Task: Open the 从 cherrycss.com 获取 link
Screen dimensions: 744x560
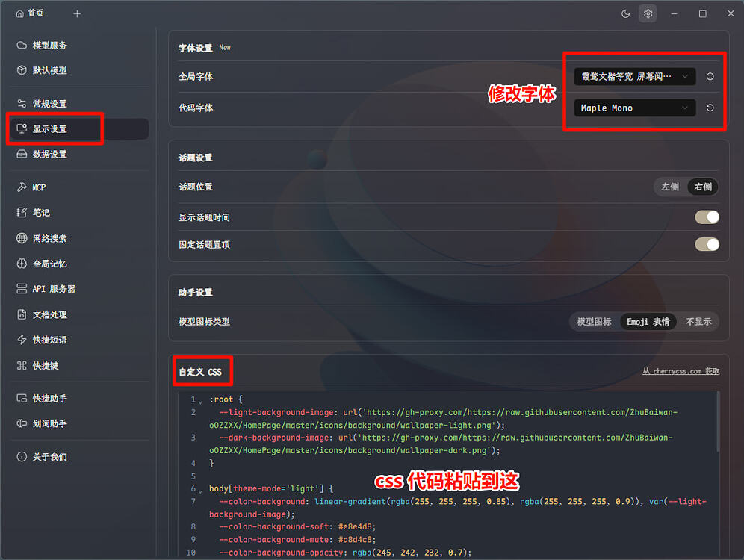Action: click(x=681, y=371)
